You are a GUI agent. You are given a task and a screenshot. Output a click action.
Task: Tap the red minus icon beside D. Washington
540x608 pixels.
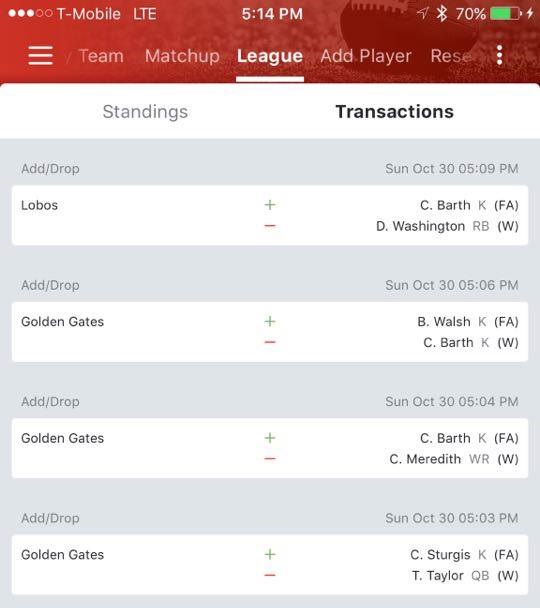tap(270, 226)
